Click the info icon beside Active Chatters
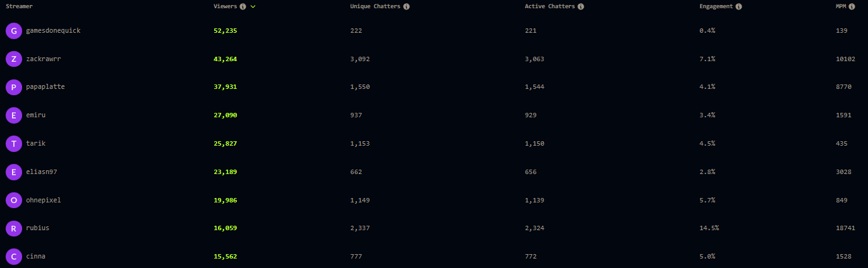 point(581,6)
